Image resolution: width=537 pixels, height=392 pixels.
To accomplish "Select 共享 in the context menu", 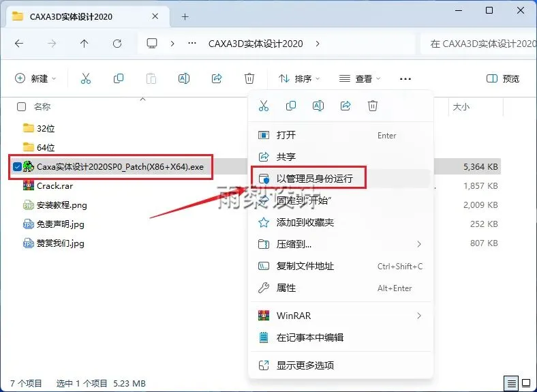I will coord(341,157).
